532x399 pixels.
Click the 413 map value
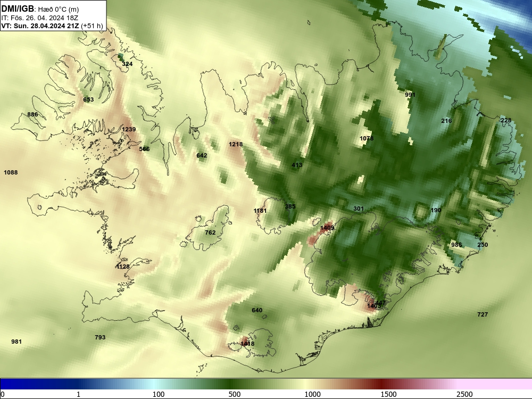(297, 165)
